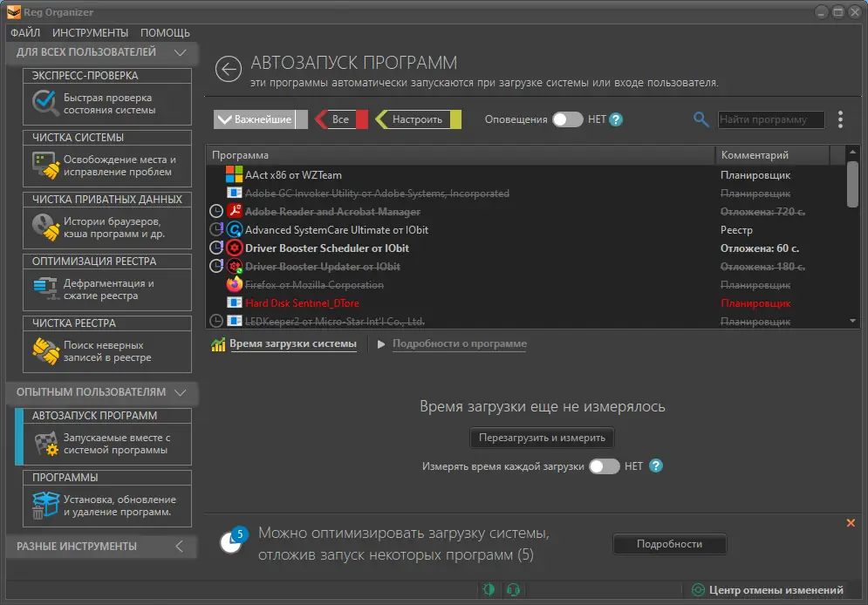Click the green bug icon in status bar
This screenshot has width=868, height=605.
point(489,589)
